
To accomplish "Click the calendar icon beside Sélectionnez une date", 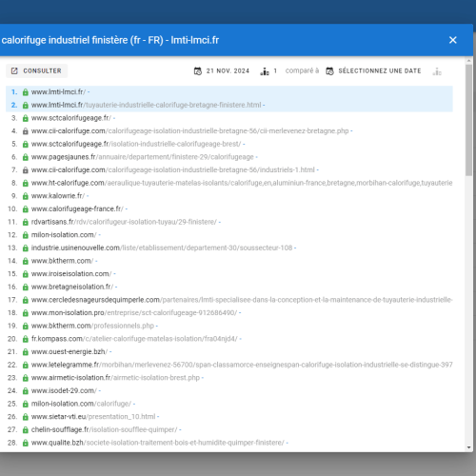I will point(329,71).
